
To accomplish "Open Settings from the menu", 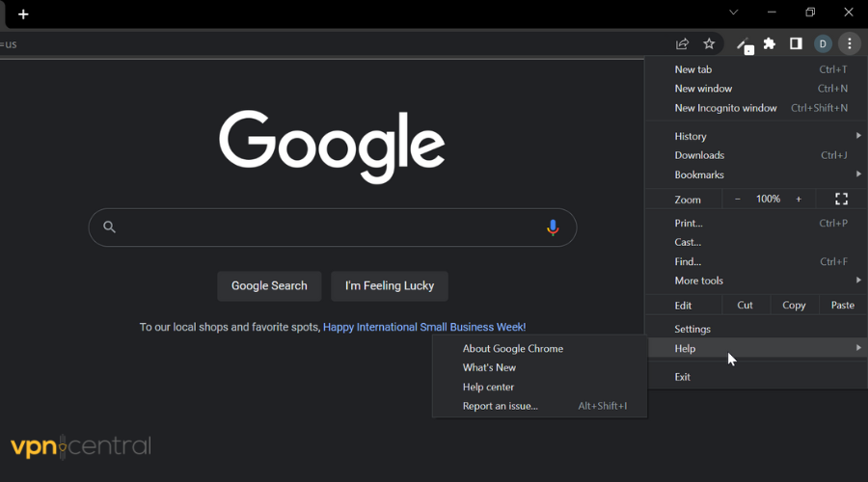I will [x=692, y=329].
